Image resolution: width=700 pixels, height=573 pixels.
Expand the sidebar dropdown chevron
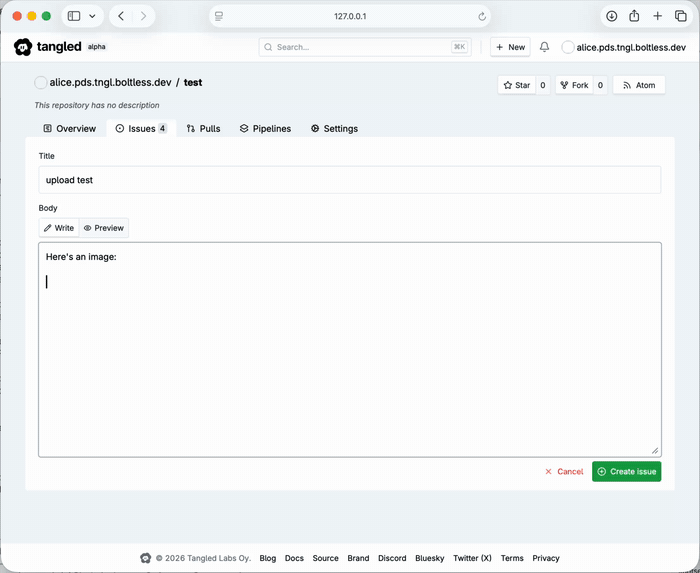[x=92, y=16]
